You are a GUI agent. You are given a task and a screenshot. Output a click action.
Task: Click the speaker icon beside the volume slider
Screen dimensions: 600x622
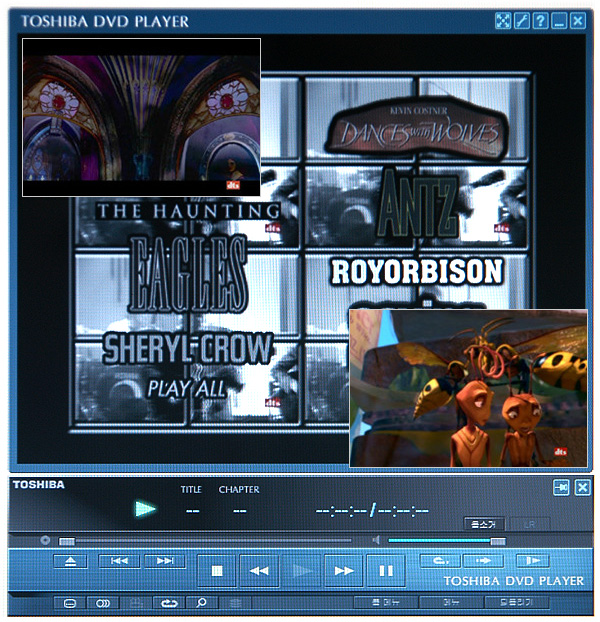click(376, 540)
